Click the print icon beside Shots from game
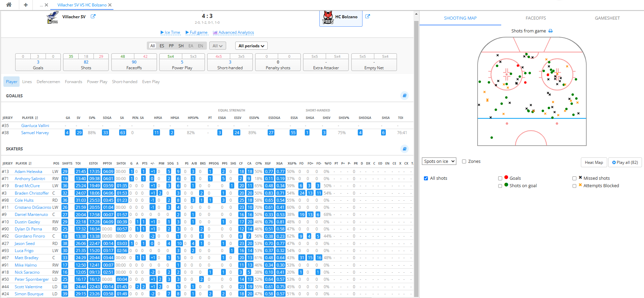 tap(551, 31)
